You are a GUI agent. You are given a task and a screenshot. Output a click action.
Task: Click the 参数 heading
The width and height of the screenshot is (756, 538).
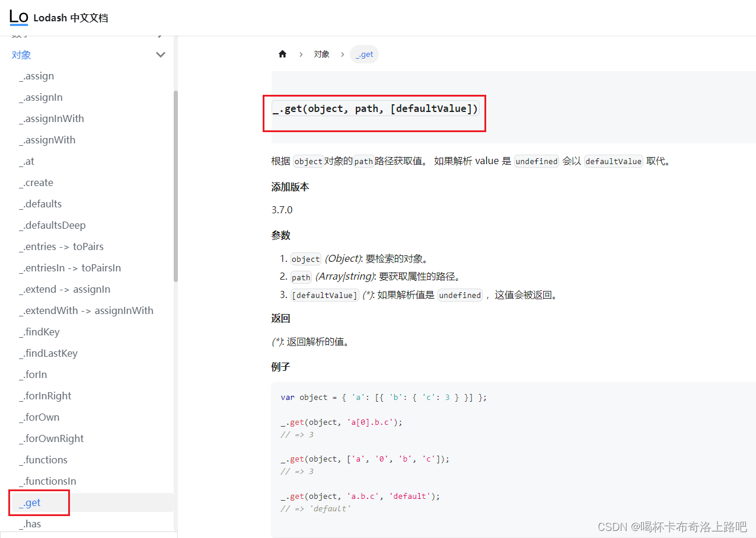(280, 235)
